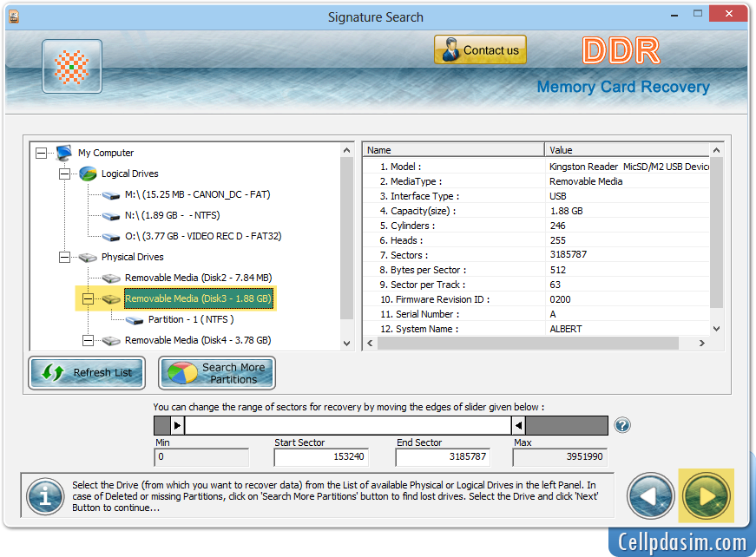The image size is (756, 557).
Task: Collapse the My Computer tree node
Action: tap(42, 154)
